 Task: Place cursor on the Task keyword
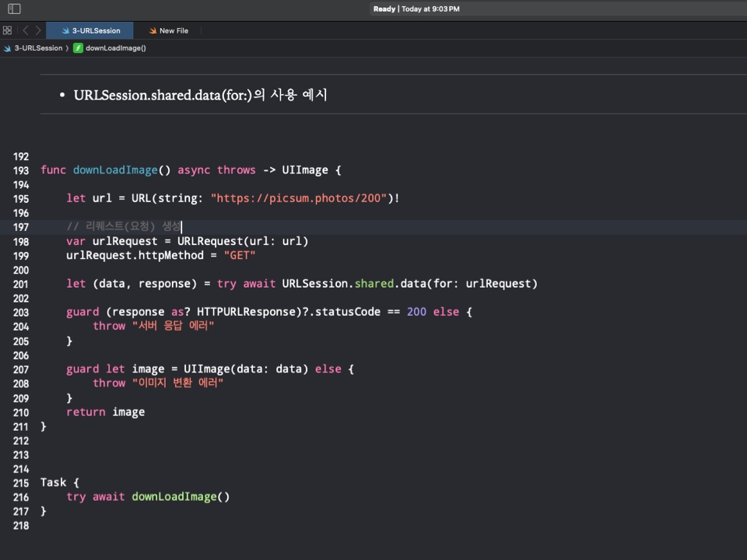[54, 483]
